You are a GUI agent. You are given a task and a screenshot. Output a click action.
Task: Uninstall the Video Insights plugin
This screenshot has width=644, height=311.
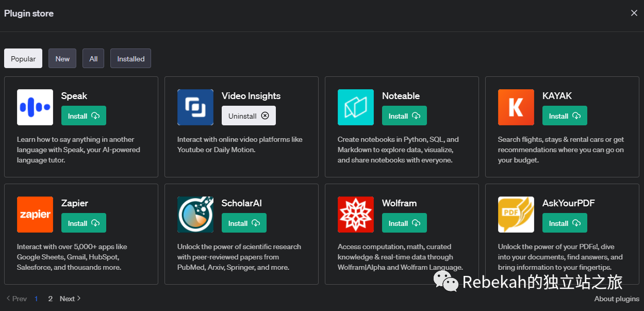point(249,116)
